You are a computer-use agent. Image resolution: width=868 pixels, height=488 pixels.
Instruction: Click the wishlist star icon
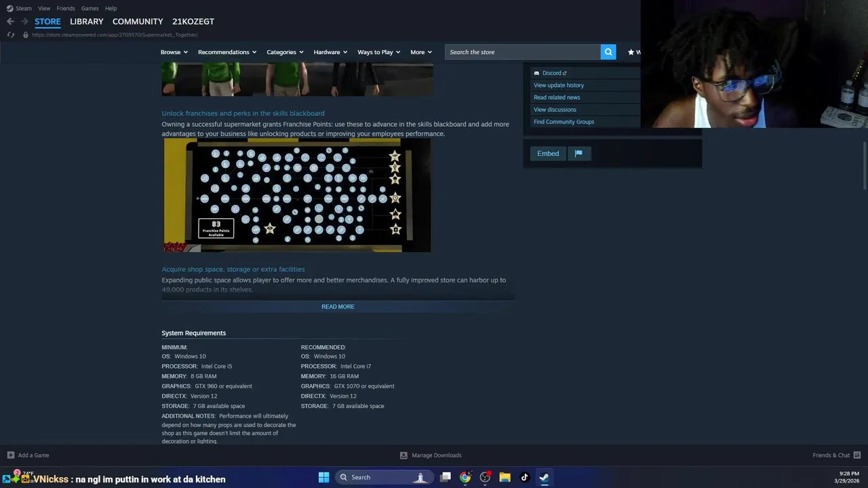(x=631, y=52)
